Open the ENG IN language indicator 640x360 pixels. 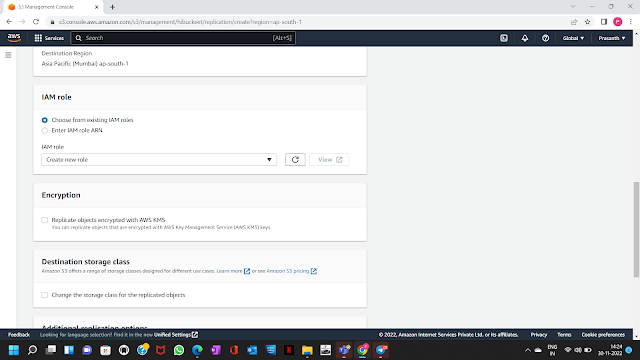tap(552, 350)
